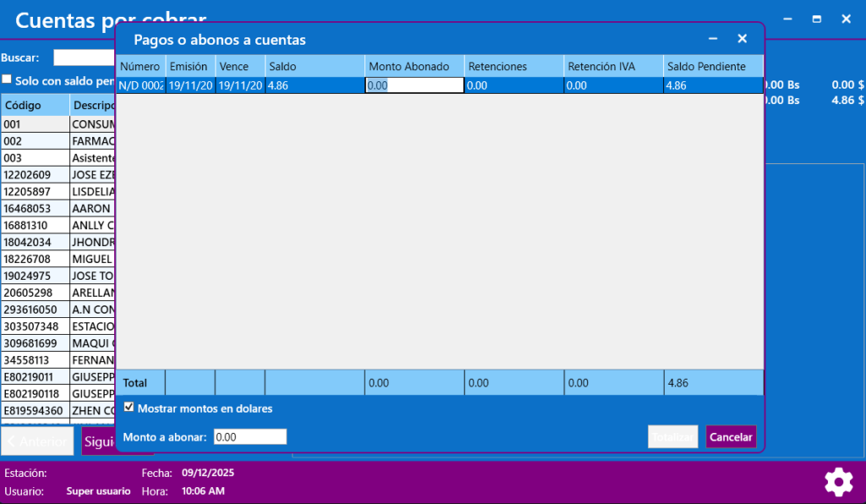The height and width of the screenshot is (504, 866).
Task: Click the Código column header
Action: tap(34, 106)
